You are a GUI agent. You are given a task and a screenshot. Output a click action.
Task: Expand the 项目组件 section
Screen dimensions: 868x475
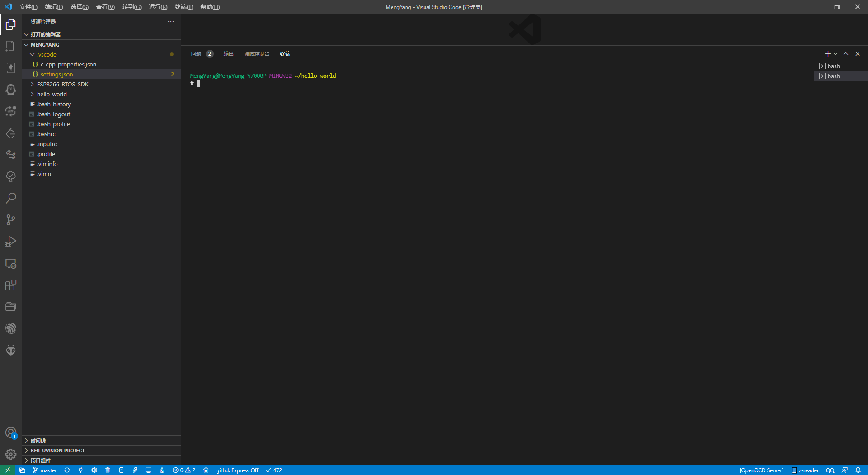(x=101, y=461)
